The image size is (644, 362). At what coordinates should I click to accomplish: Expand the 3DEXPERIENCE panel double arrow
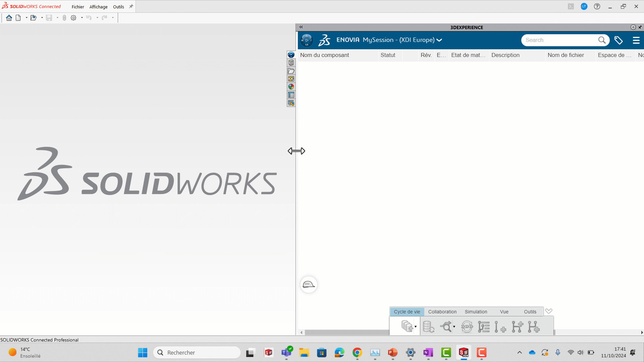coord(301,27)
